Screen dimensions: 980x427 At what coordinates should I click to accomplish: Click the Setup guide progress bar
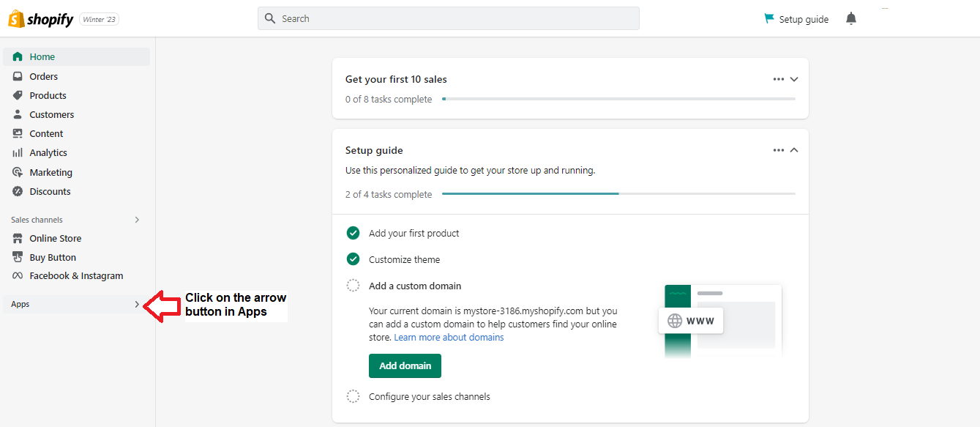pyautogui.click(x=618, y=193)
